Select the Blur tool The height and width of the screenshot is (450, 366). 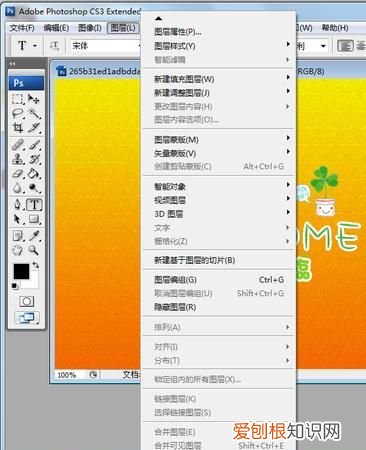18,188
